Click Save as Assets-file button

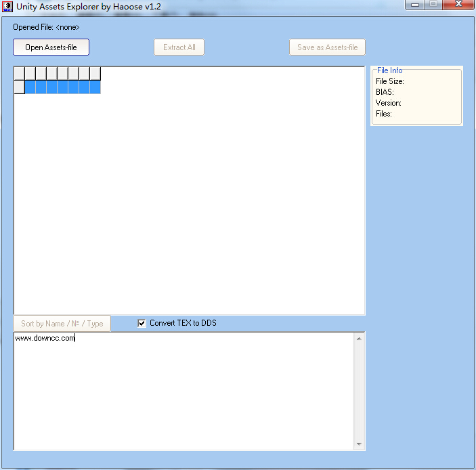point(327,47)
